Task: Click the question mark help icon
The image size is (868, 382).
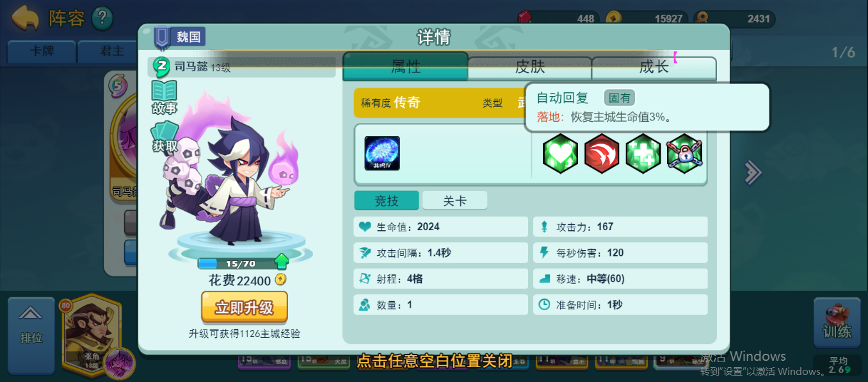Action: 102,18
